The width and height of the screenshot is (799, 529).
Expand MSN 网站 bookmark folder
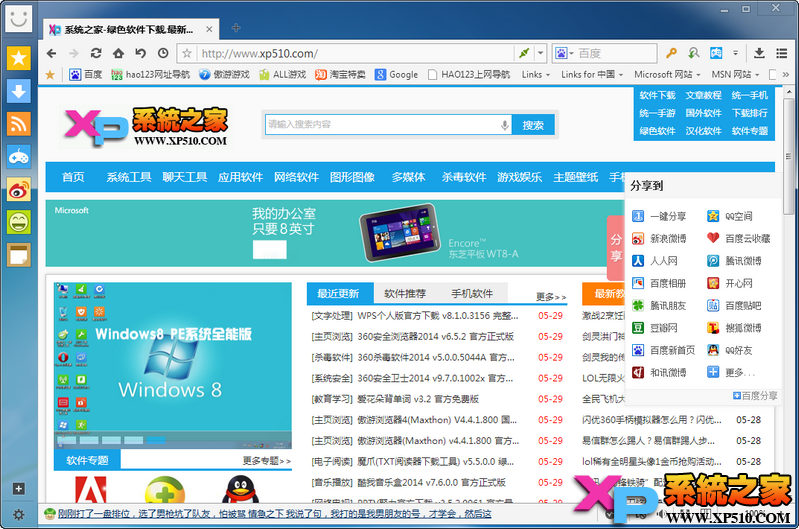coord(735,74)
